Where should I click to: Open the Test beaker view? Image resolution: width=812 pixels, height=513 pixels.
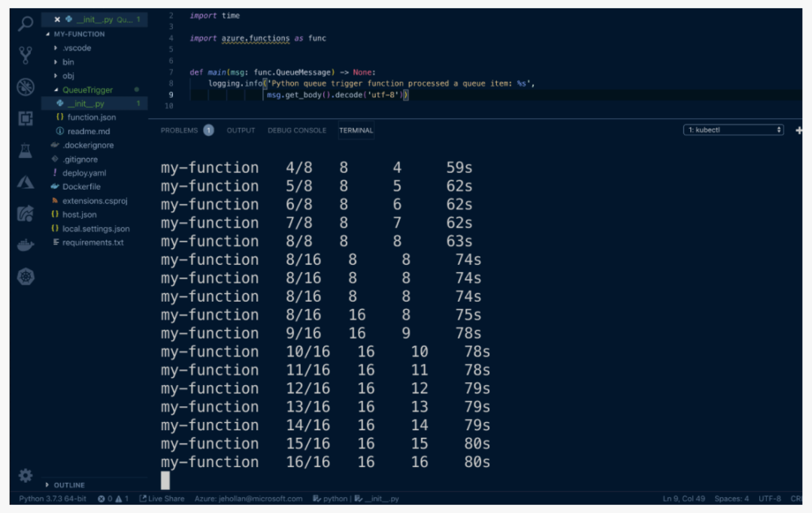point(26,150)
